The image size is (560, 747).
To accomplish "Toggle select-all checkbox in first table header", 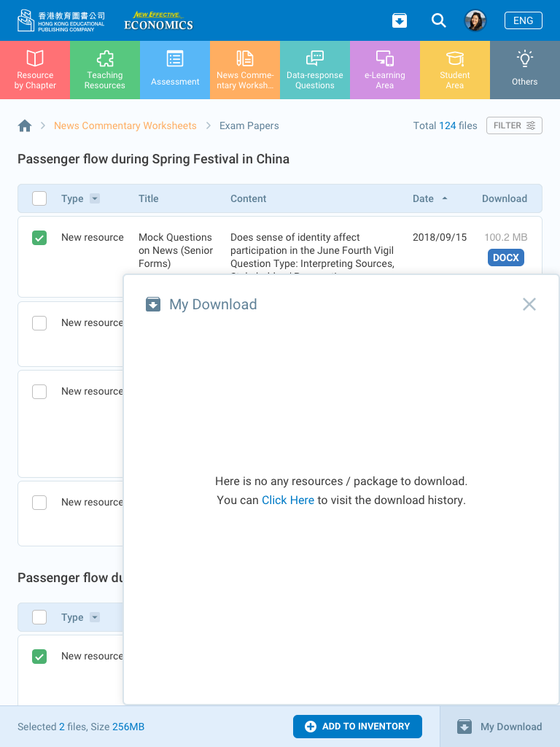I will pyautogui.click(x=39, y=198).
